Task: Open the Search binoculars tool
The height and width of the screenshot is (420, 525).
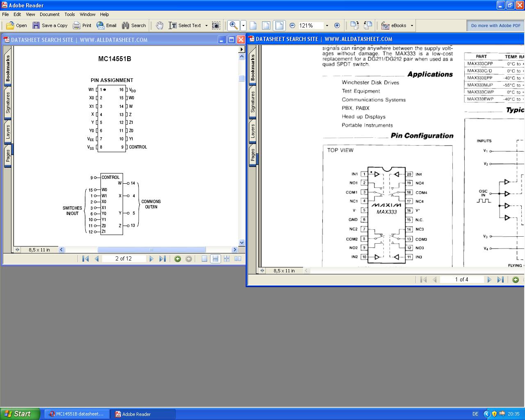Action: [134, 25]
